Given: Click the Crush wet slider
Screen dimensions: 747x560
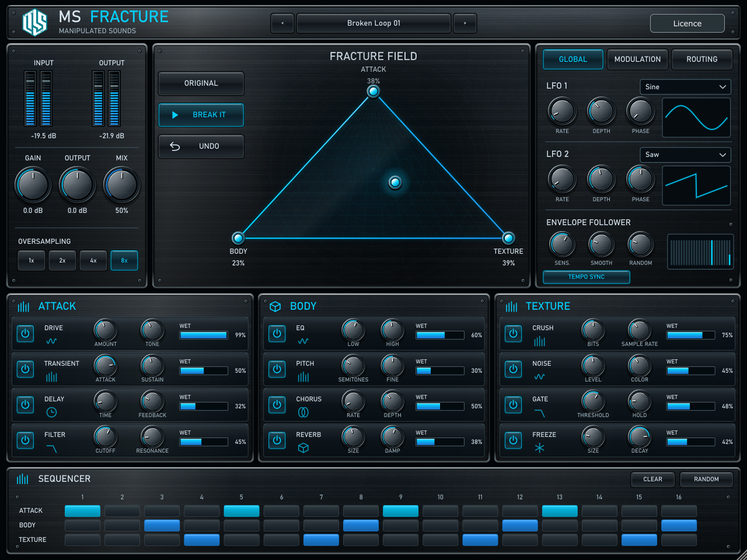Looking at the screenshot, I should click(x=691, y=335).
